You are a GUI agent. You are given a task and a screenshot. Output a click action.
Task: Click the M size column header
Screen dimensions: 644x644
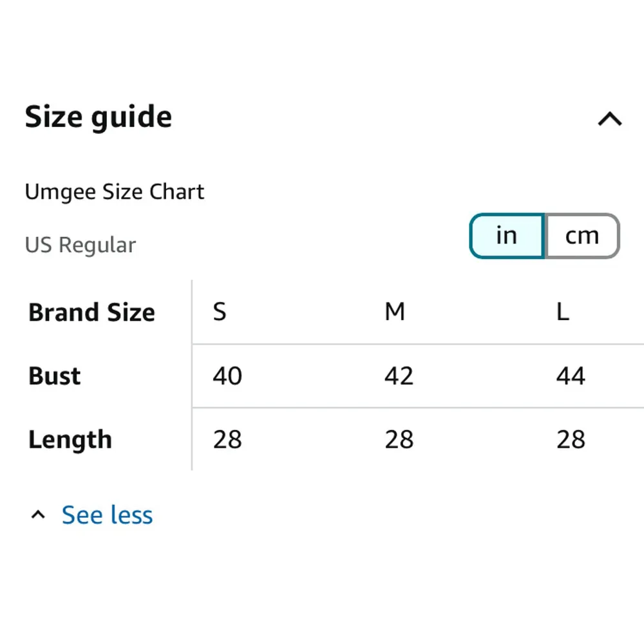[395, 312]
